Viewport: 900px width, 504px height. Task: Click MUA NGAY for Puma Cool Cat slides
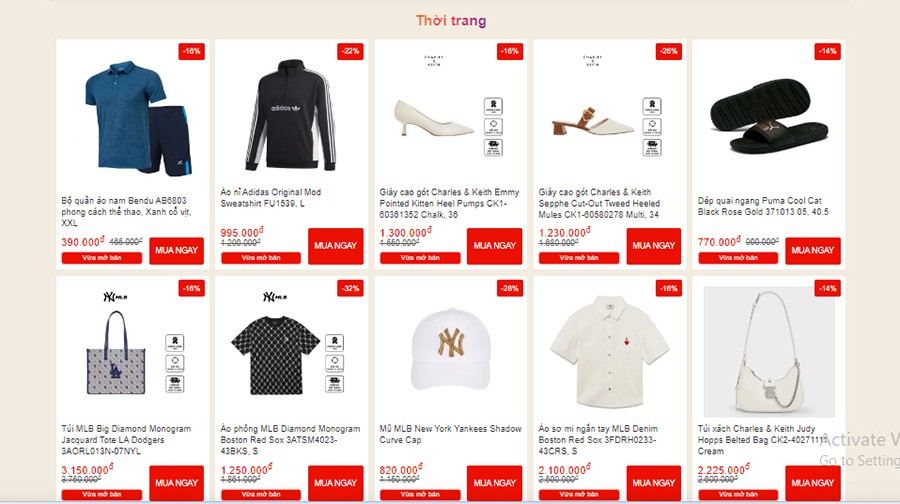click(813, 250)
